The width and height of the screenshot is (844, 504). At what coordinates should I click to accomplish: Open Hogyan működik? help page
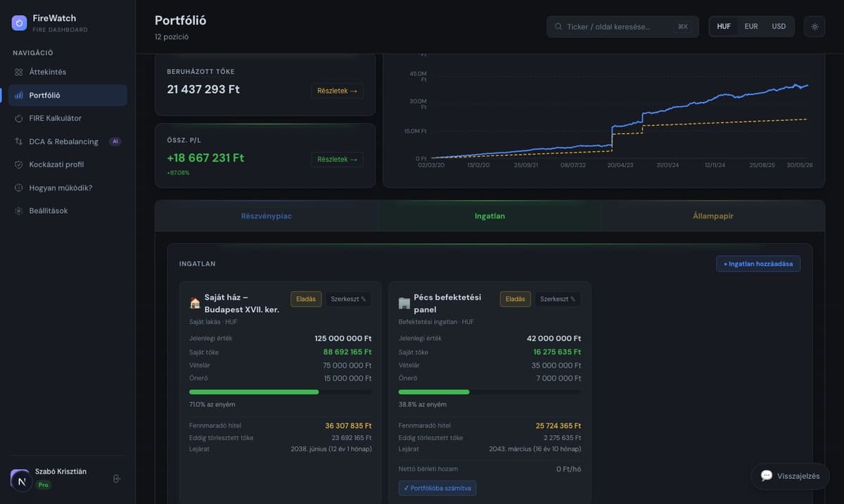point(68,188)
